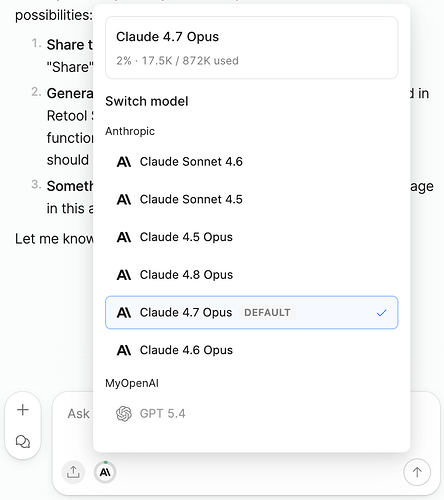Screen dimensions: 444x500
Task: Click the Anthropic logo beside Claude Sonnet 4.6
Action: tap(124, 162)
